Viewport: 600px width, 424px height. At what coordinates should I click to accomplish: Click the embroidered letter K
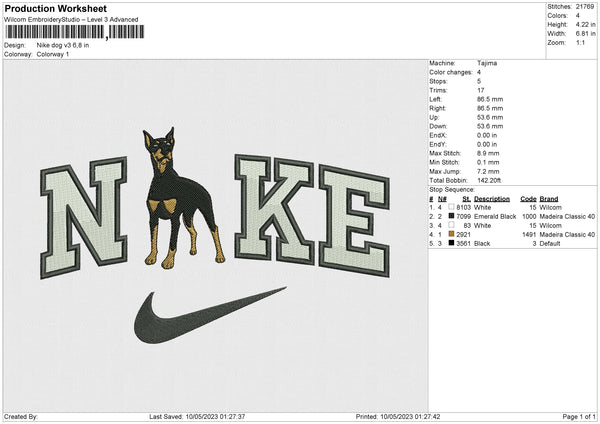coord(275,210)
